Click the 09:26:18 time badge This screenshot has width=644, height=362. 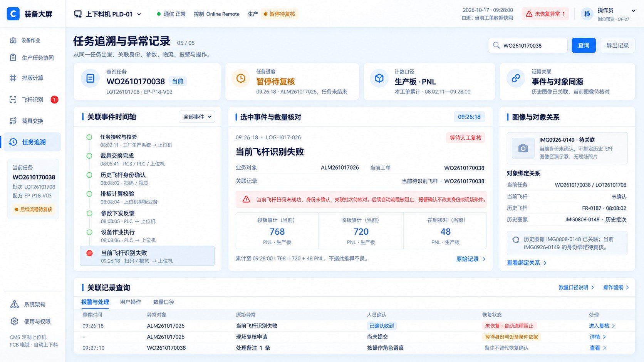click(469, 117)
